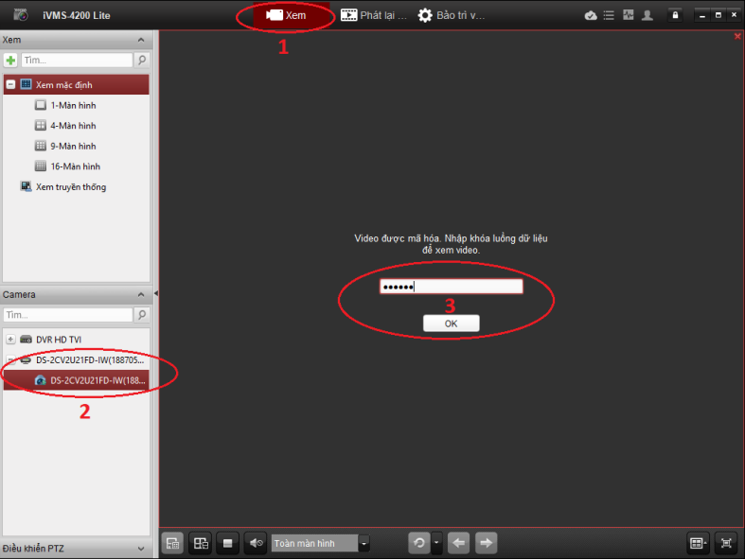Image resolution: width=745 pixels, height=560 pixels.
Task: Open the user account icon
Action: click(x=647, y=15)
